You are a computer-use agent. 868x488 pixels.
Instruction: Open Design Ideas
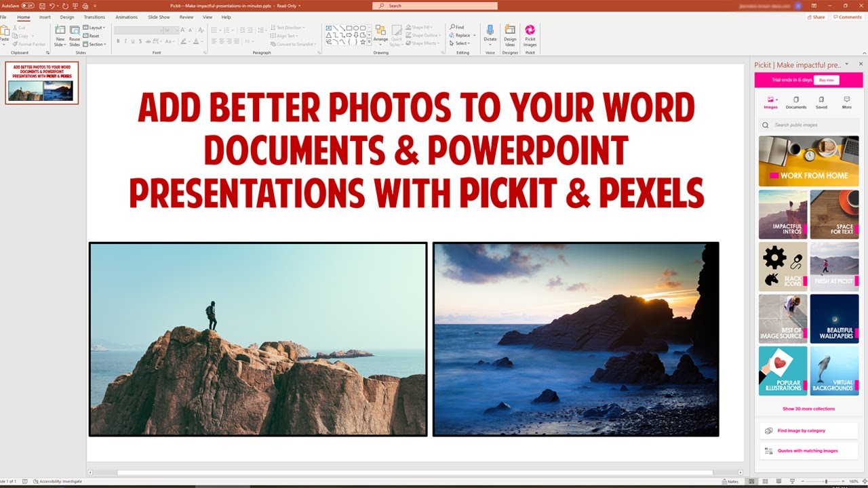[x=510, y=35]
